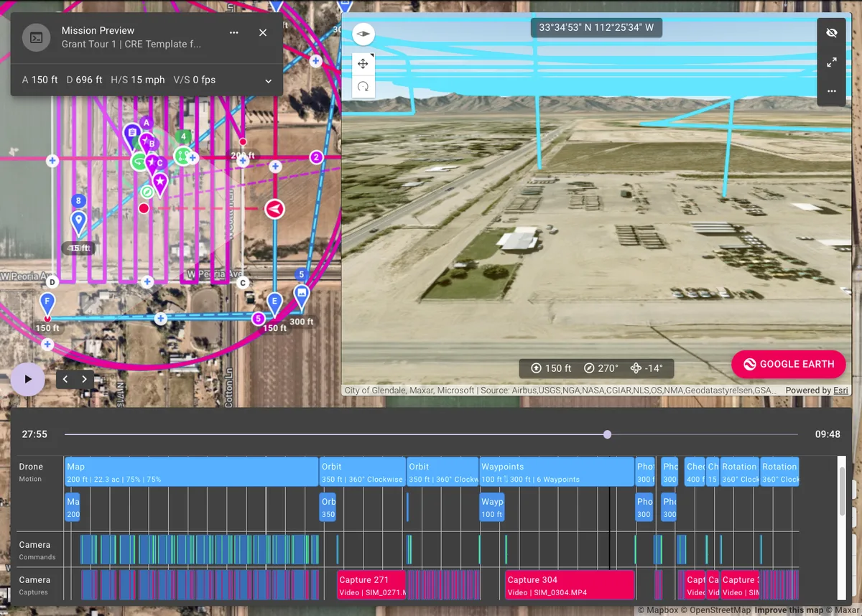Image resolution: width=862 pixels, height=616 pixels.
Task: Step to the next mission segment
Action: (x=85, y=379)
